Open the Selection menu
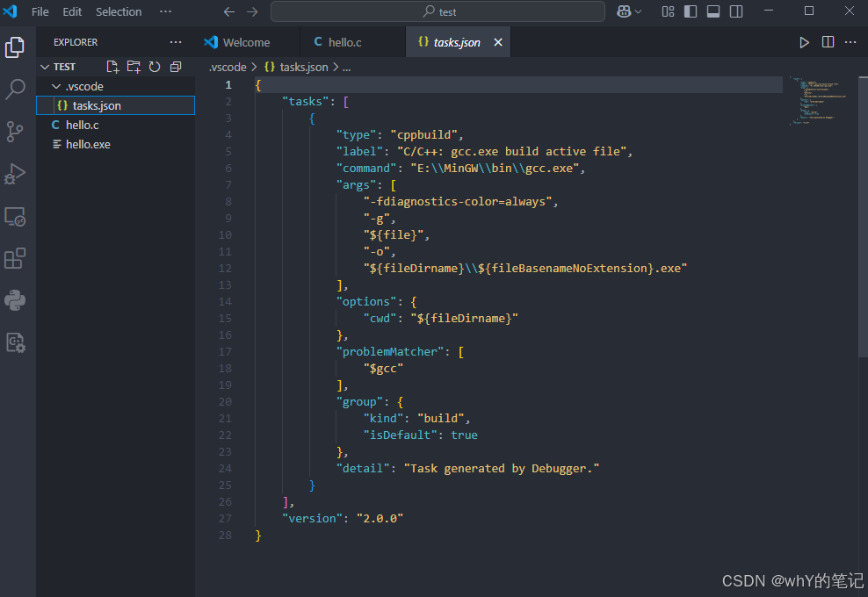Image resolution: width=868 pixels, height=597 pixels. (x=119, y=11)
